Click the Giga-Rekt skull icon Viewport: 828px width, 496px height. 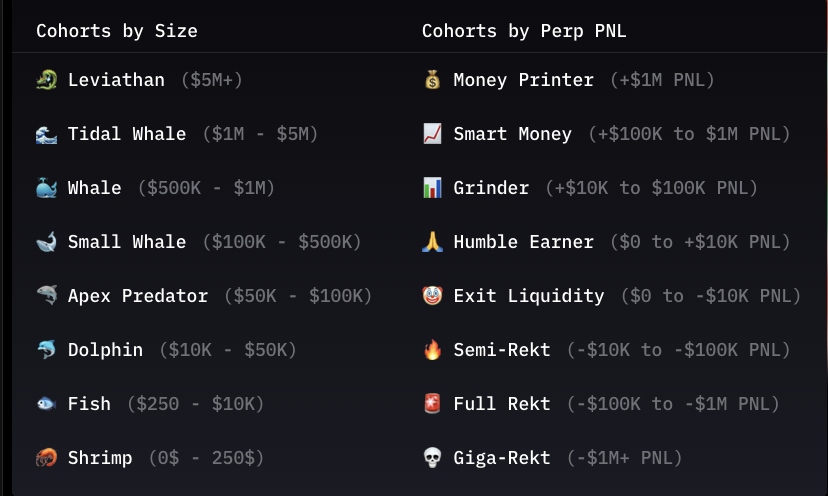(x=432, y=458)
